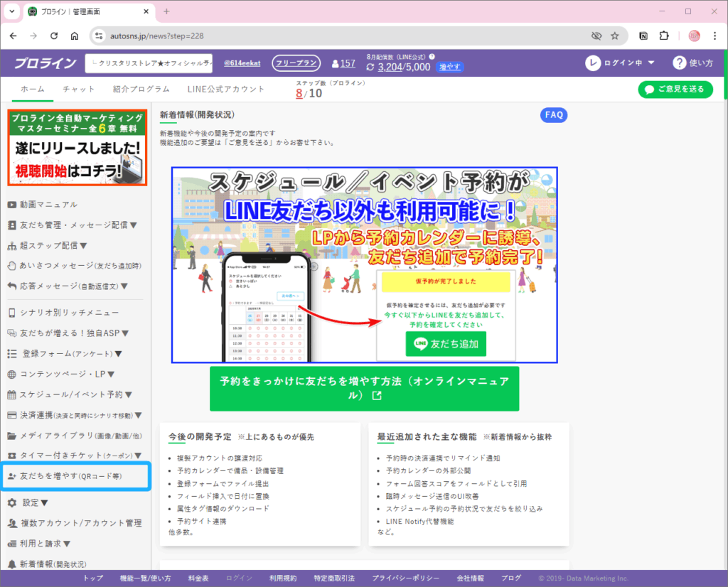Expand 友だちが増える!独自ASP menu

68,333
